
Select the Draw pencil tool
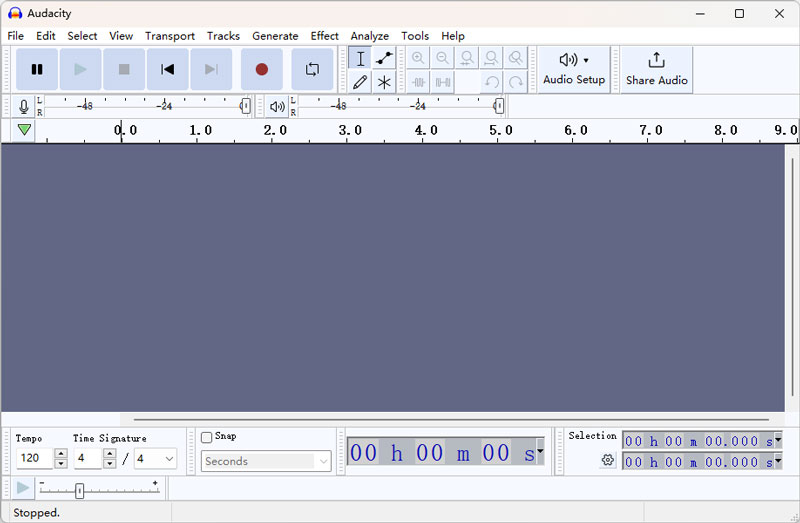click(x=360, y=82)
